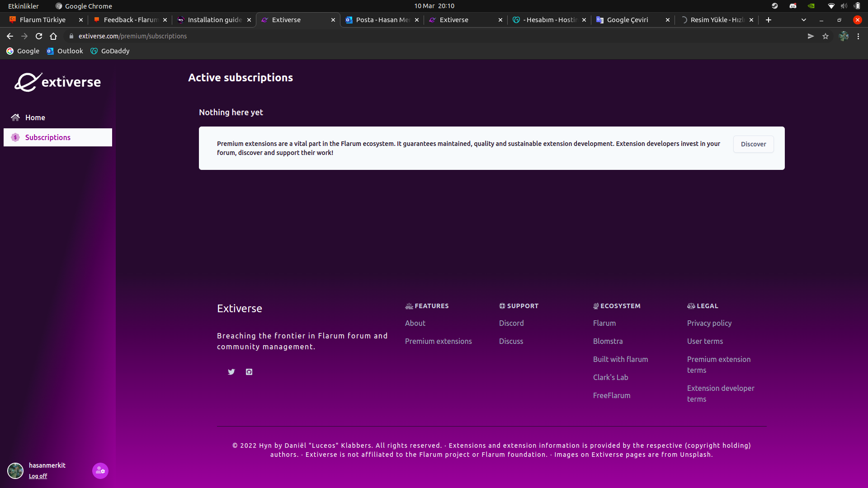This screenshot has height=488, width=868.
Task: Open the Outlook bookmark
Action: point(65,51)
